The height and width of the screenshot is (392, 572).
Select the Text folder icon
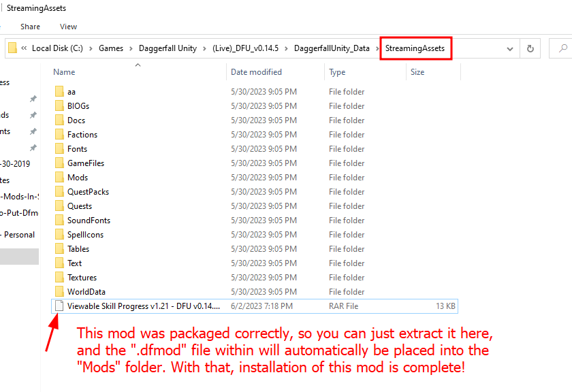tap(59, 263)
